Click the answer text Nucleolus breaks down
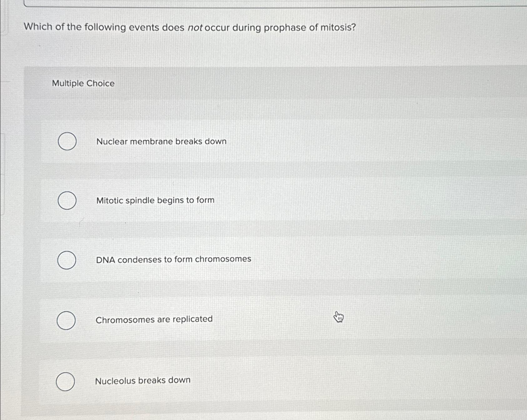Image resolution: width=527 pixels, height=420 pixels. [143, 380]
